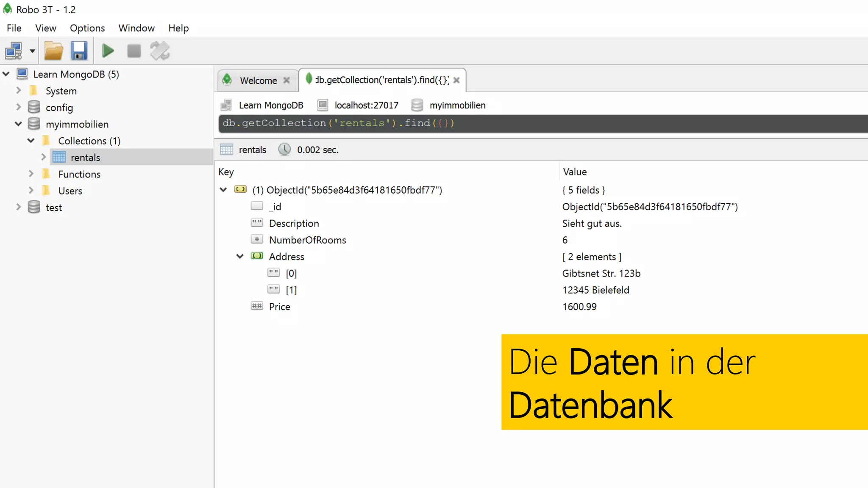Select the [0] array element row
This screenshot has width=868, height=488.
541,273
